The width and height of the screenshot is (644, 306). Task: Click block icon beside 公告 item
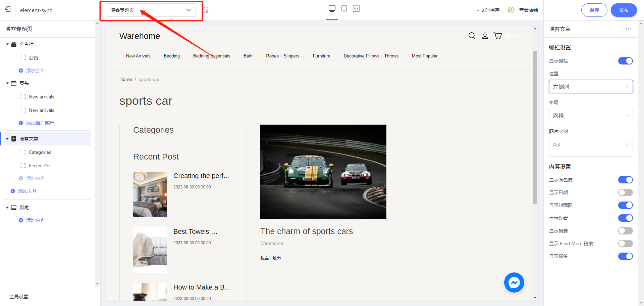pyautogui.click(x=23, y=58)
